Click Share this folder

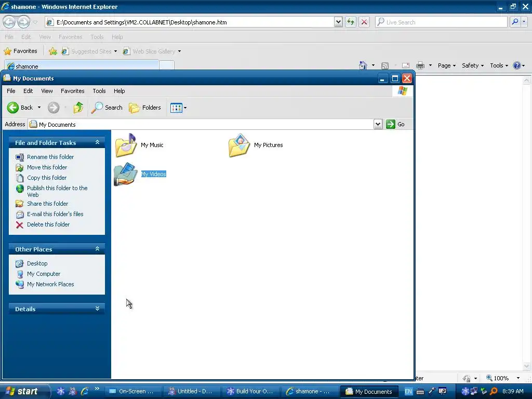point(47,204)
